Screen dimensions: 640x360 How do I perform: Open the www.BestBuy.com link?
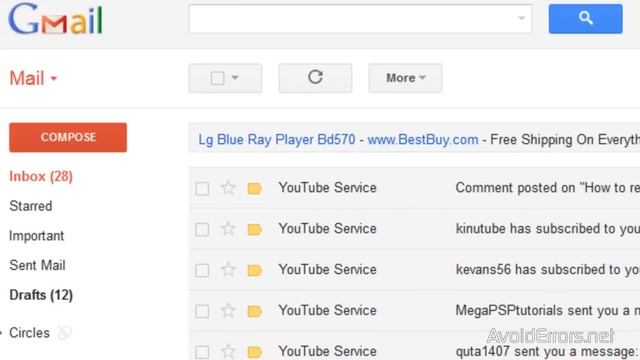tap(423, 140)
